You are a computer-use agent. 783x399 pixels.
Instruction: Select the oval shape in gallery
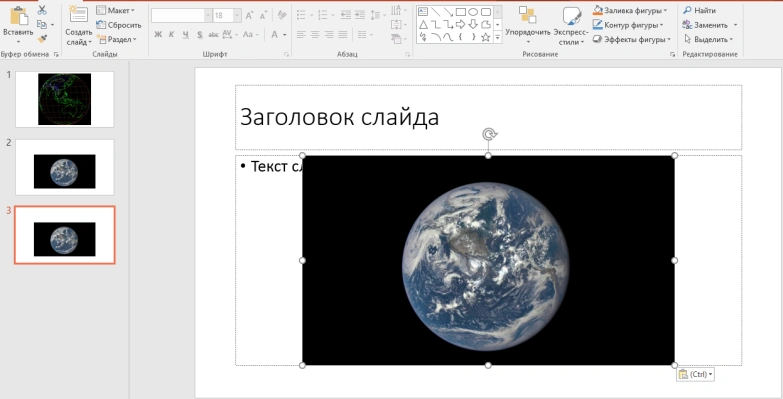473,11
